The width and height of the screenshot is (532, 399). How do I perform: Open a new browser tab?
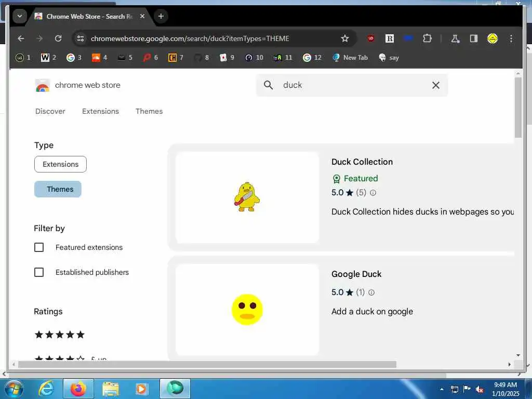click(161, 16)
